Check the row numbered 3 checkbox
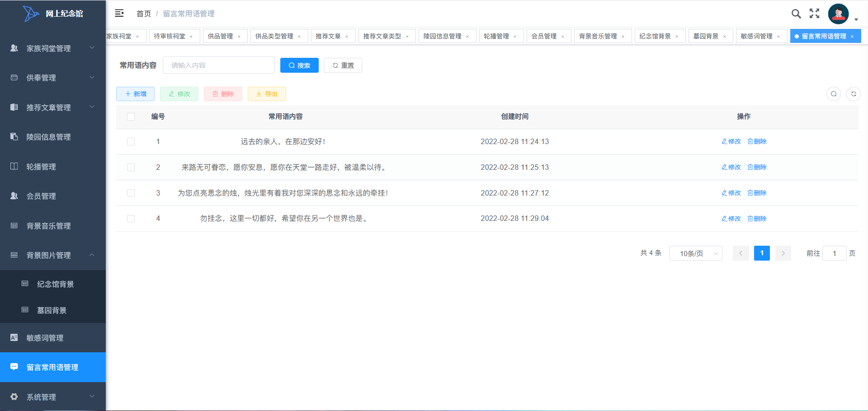This screenshot has height=411, width=868. click(x=131, y=193)
